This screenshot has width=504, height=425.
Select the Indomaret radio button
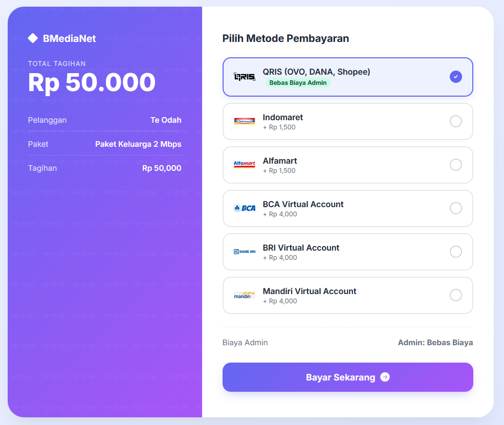[455, 121]
